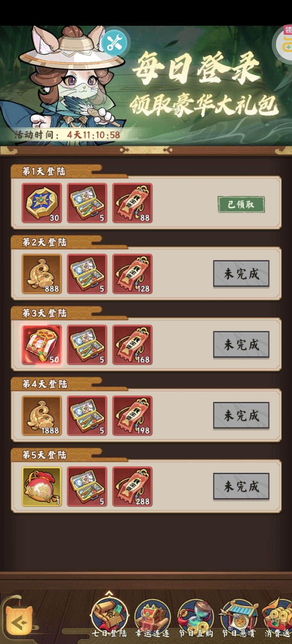The height and width of the screenshot is (644, 292).
Task: Tap the Day 4 未完成 button
Action: coord(241,415)
